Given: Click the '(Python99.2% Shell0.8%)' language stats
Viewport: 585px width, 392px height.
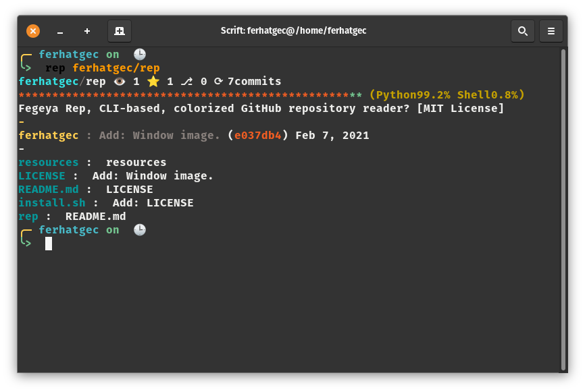Looking at the screenshot, I should [447, 95].
